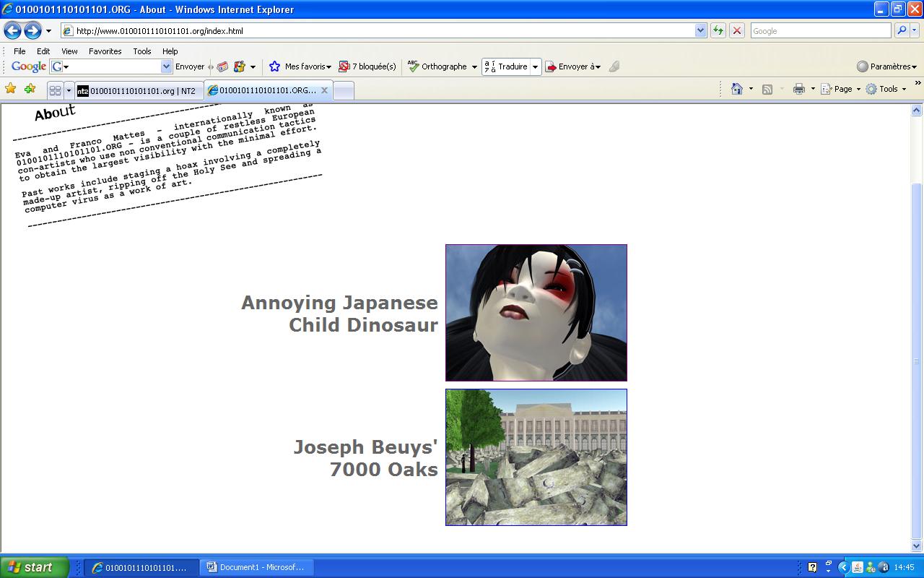Click the help question mark tray icon
Viewport: 924px width, 578px height.
click(x=812, y=567)
